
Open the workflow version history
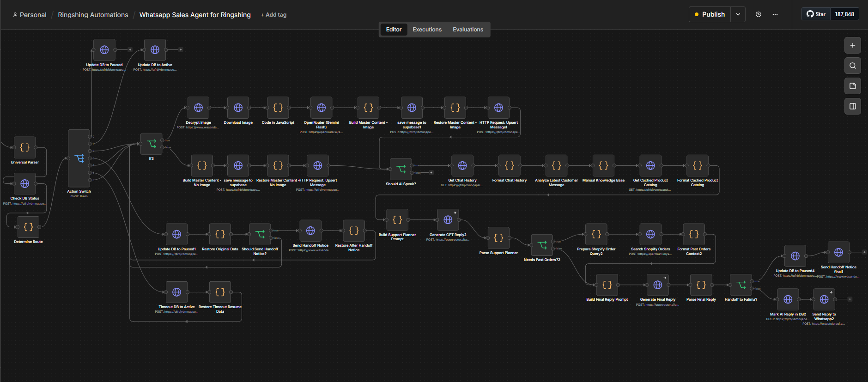pyautogui.click(x=759, y=14)
